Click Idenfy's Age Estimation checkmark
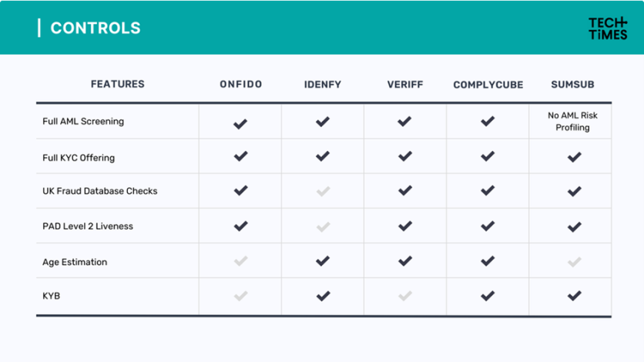This screenshot has height=362, width=644. 323,260
